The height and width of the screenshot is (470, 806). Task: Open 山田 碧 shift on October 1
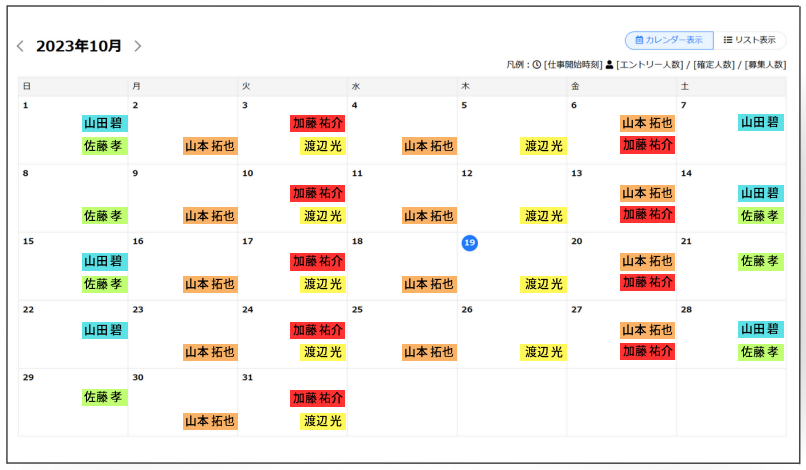click(x=104, y=123)
